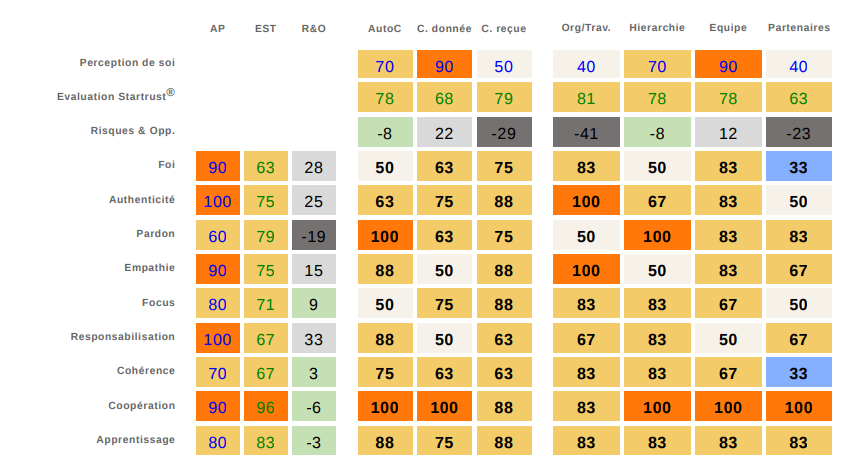Screen dimensions: 850x474
Task: Select the Perception de soi row label
Action: click(127, 62)
